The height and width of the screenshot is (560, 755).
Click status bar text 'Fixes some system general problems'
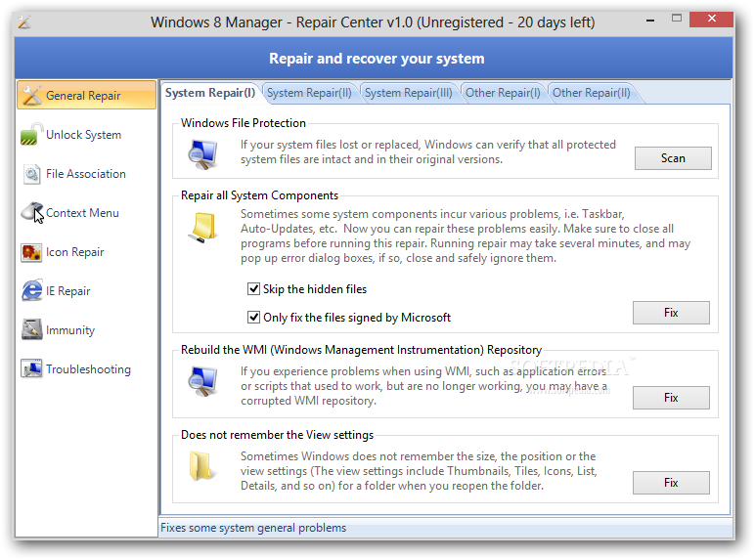253,528
